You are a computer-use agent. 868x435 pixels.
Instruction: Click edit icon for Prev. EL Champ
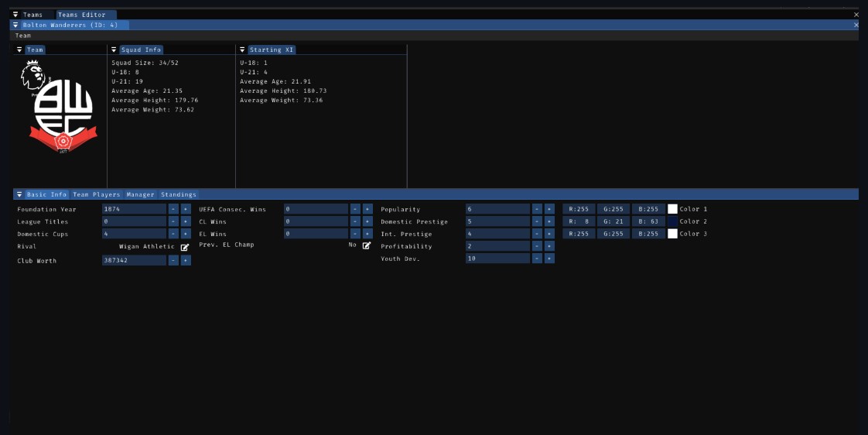[367, 245]
